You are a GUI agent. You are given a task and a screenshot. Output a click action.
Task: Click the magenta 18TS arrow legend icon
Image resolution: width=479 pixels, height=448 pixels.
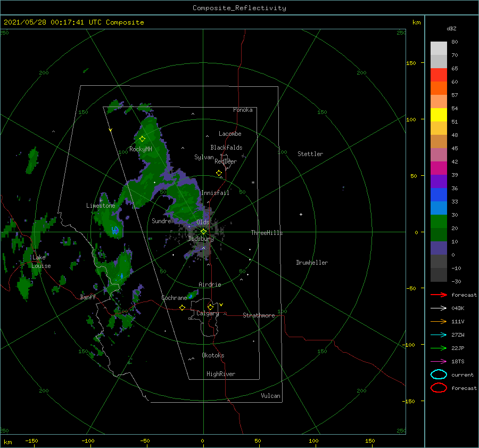tap(439, 362)
